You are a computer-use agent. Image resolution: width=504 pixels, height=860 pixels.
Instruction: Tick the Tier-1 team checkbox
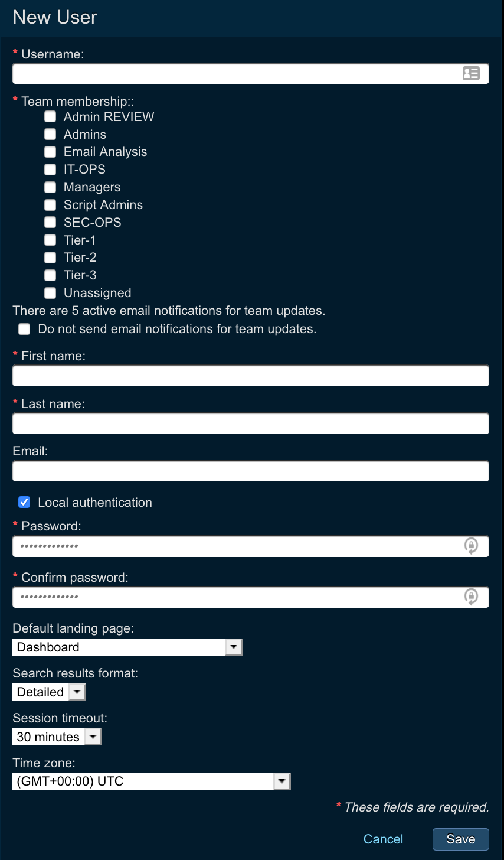[x=51, y=240]
